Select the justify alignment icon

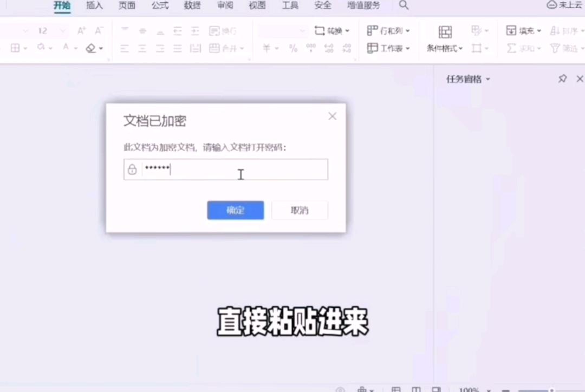(178, 48)
